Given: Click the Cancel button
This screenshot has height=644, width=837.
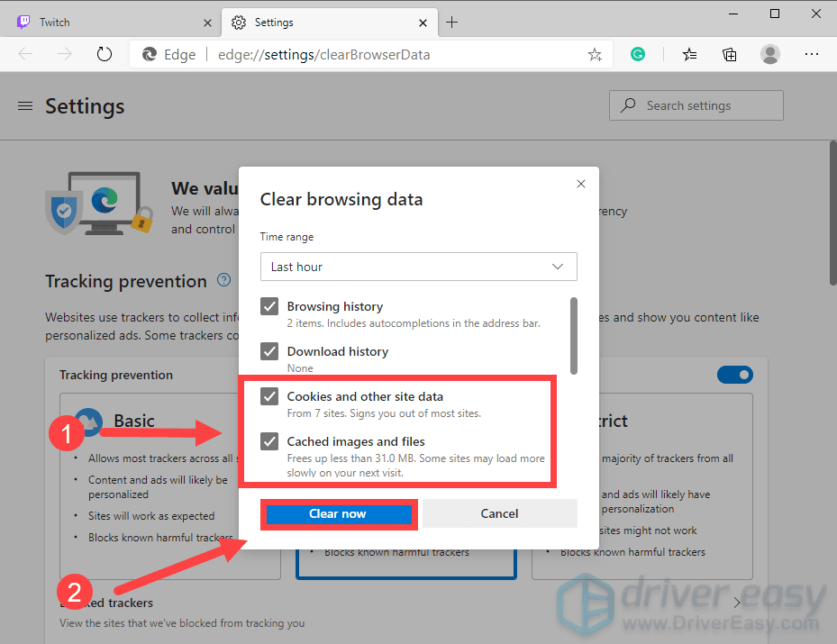Looking at the screenshot, I should click(500, 513).
